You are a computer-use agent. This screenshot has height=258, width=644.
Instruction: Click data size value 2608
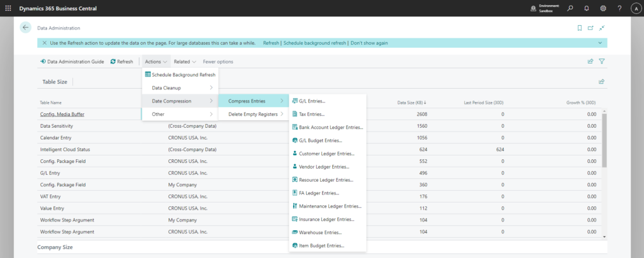point(422,114)
